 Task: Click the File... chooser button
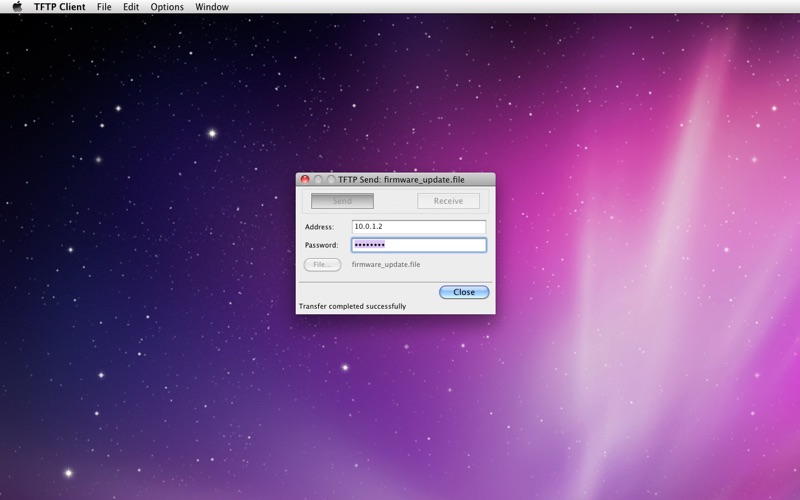[322, 264]
